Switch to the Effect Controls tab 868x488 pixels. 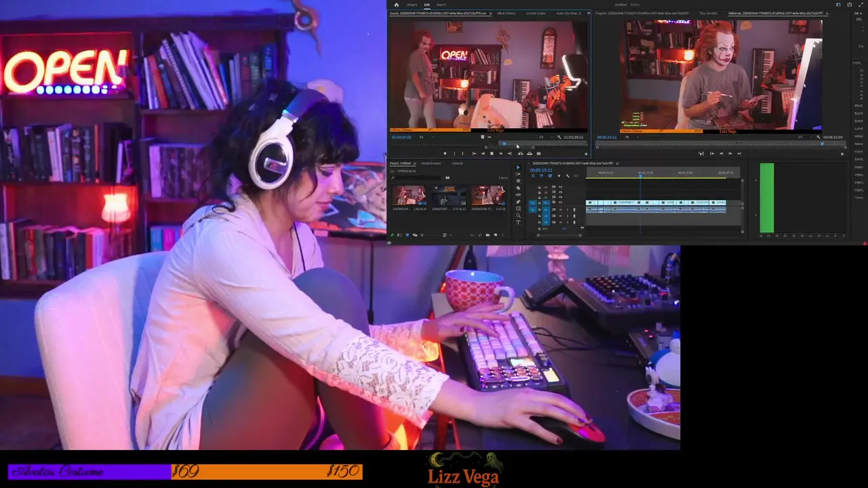pos(506,13)
